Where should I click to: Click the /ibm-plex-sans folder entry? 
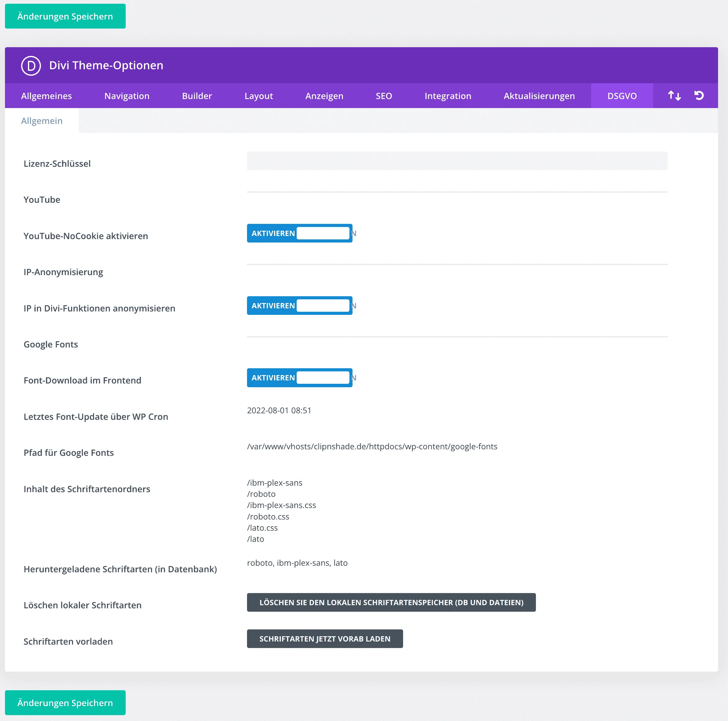(275, 483)
